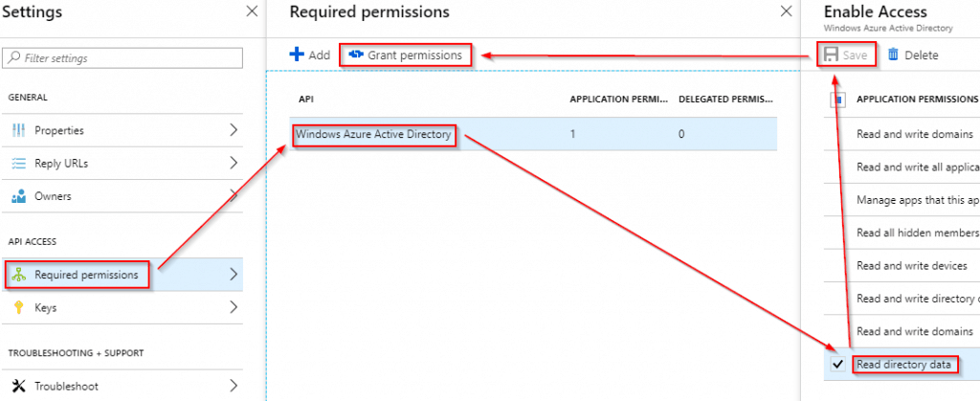Viewport: 980px width, 401px height.
Task: Click the application permissions count 1
Action: tap(573, 134)
